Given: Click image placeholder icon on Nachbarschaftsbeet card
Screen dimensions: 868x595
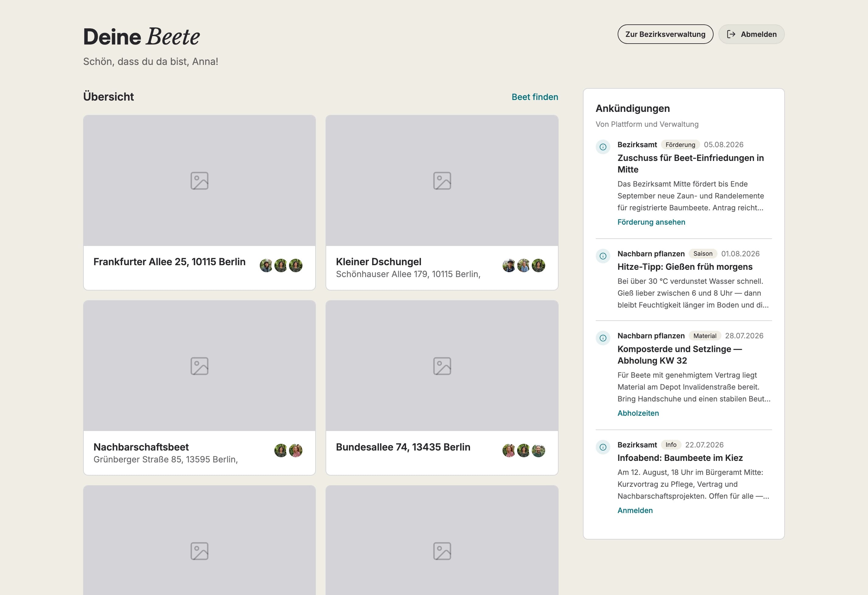Looking at the screenshot, I should (199, 366).
